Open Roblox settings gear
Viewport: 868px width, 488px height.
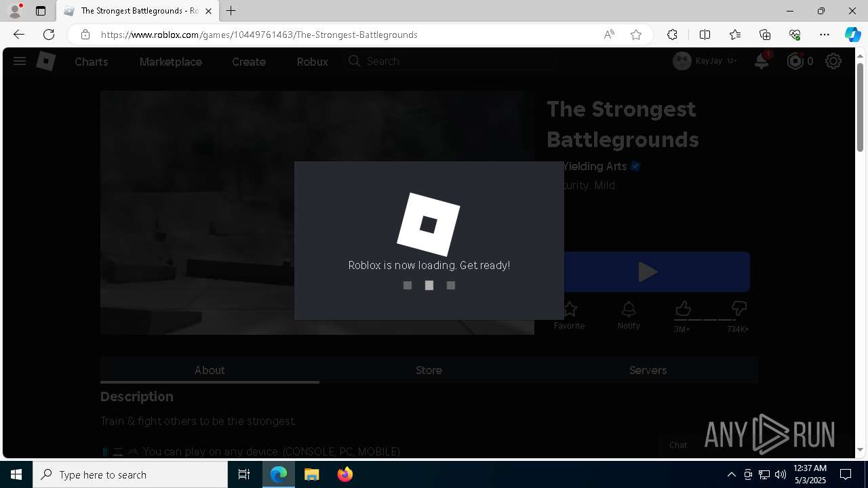click(833, 62)
